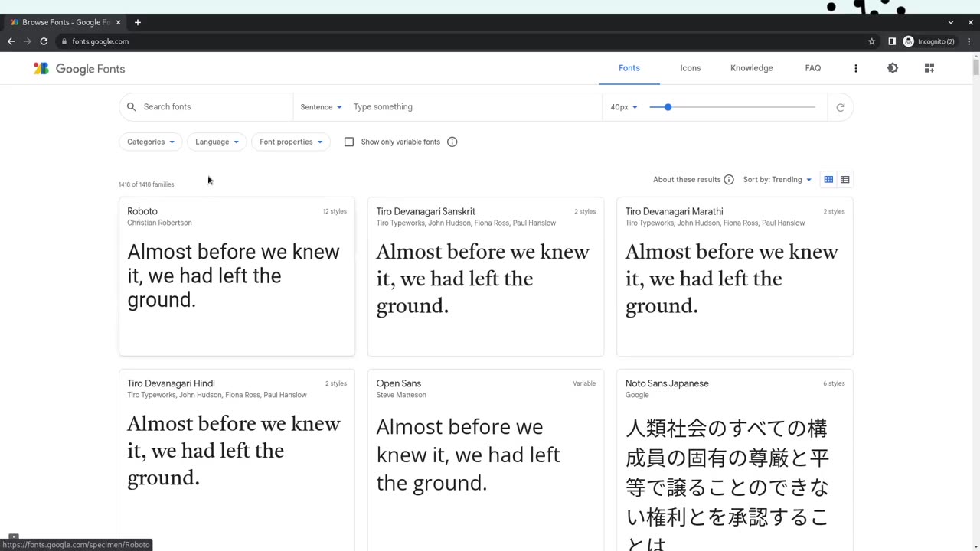The height and width of the screenshot is (551, 980).
Task: Open the Sentence preview type dropdown
Action: [x=321, y=107]
